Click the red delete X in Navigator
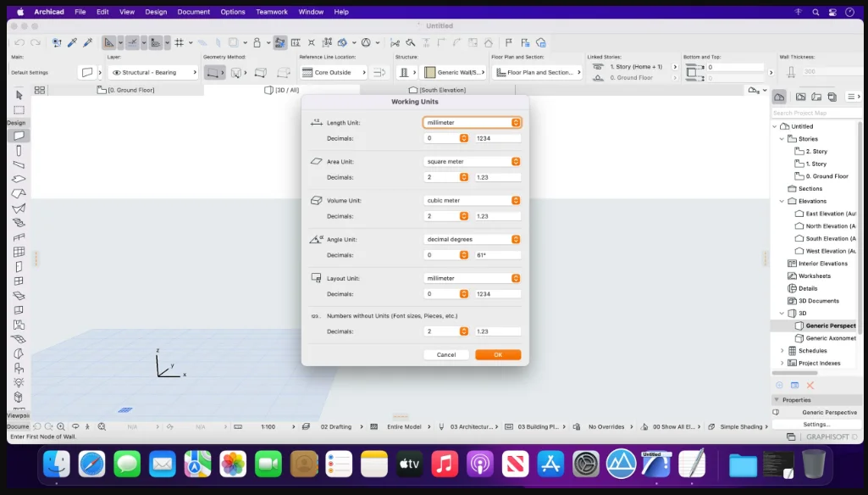The image size is (868, 495). (810, 386)
